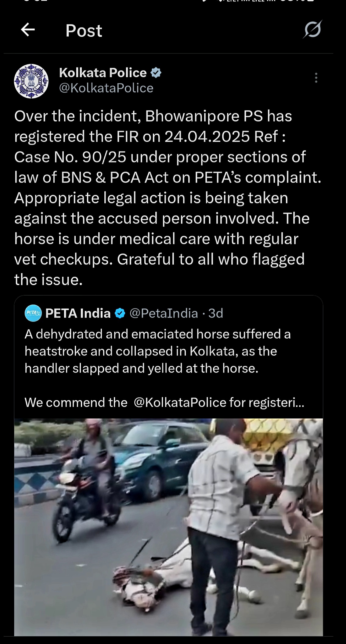Open @KolkataPolice handle under the name

pos(106,88)
